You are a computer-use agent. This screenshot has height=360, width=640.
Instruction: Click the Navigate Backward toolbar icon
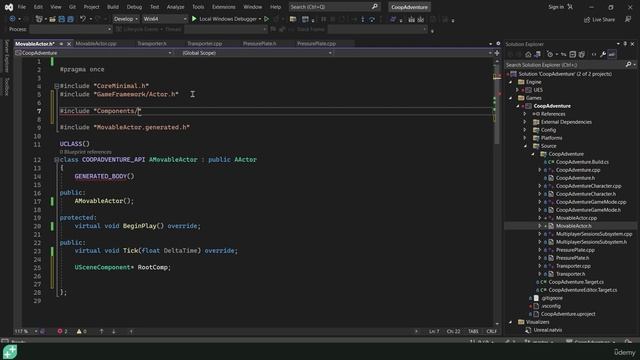pos(12,19)
